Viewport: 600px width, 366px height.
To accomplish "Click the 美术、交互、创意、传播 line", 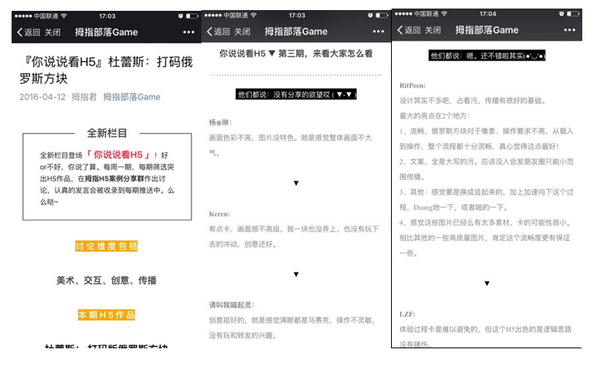I will [106, 280].
